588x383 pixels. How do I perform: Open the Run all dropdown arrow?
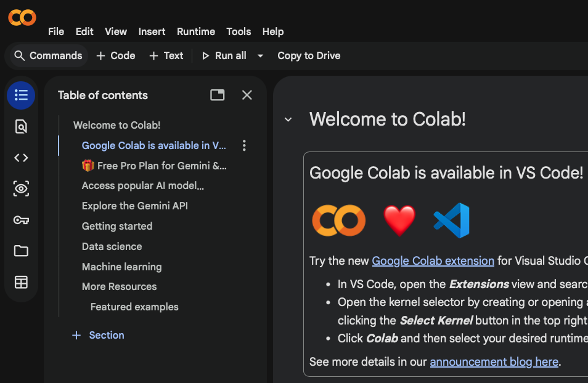tap(260, 56)
